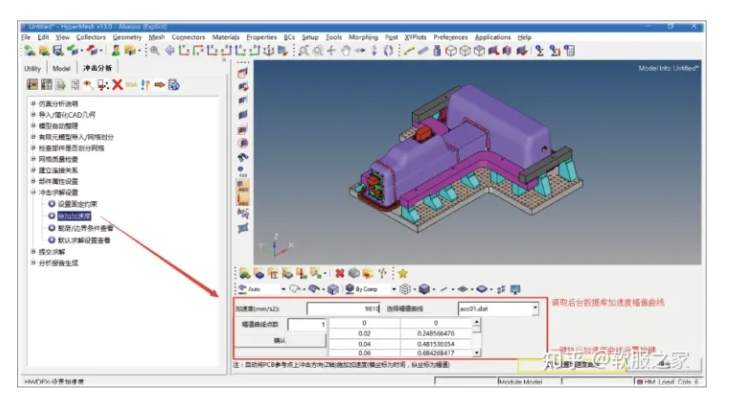Viewport: 756px width, 417px height.
Task: Click the gray cube icon beside the delete icon
Action: tap(354, 273)
